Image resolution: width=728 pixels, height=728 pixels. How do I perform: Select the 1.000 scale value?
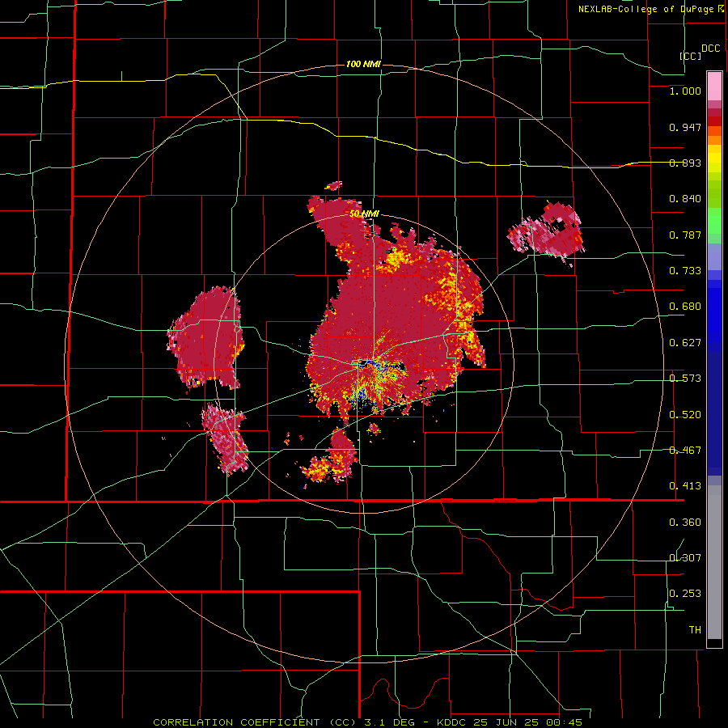coord(685,91)
